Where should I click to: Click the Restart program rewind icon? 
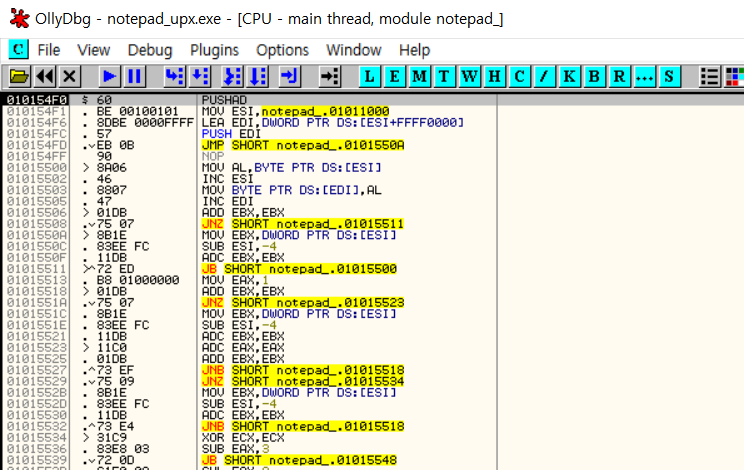point(45,76)
